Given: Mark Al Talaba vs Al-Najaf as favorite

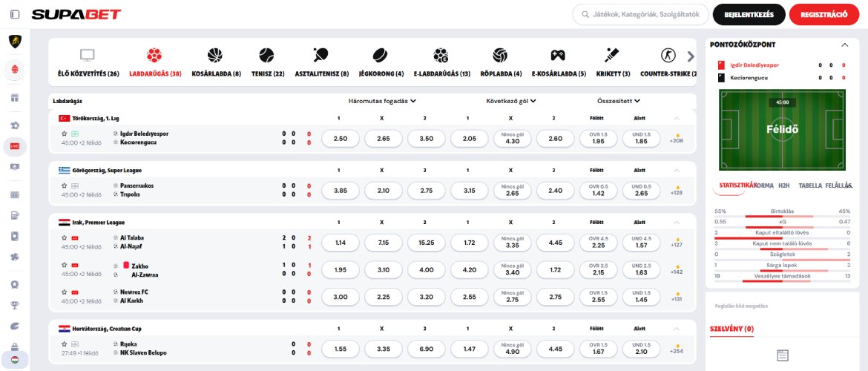Looking at the screenshot, I should [65, 237].
